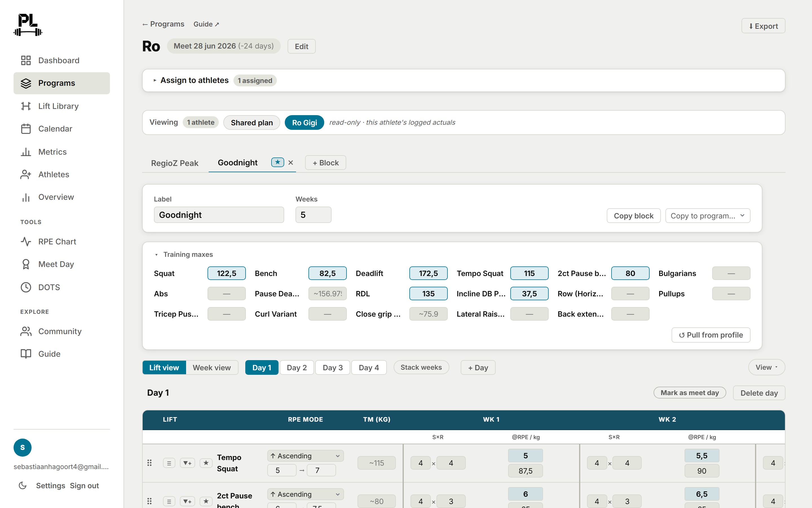The height and width of the screenshot is (508, 812).
Task: Click the PL barbell logo
Action: pos(28,25)
